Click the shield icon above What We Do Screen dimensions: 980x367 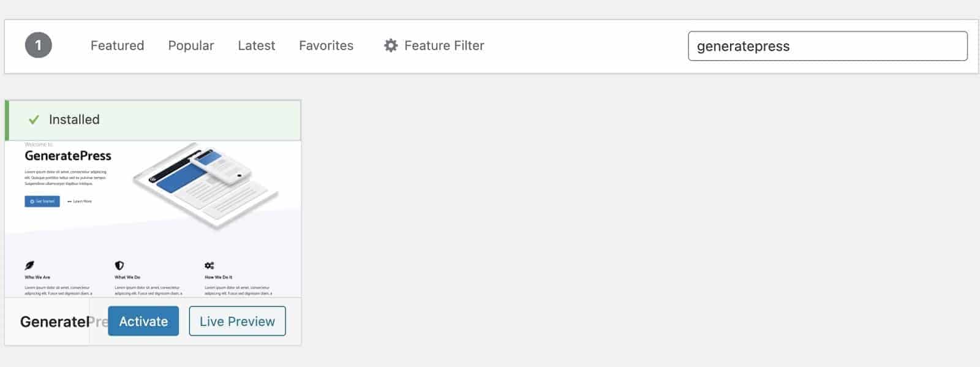(x=119, y=265)
